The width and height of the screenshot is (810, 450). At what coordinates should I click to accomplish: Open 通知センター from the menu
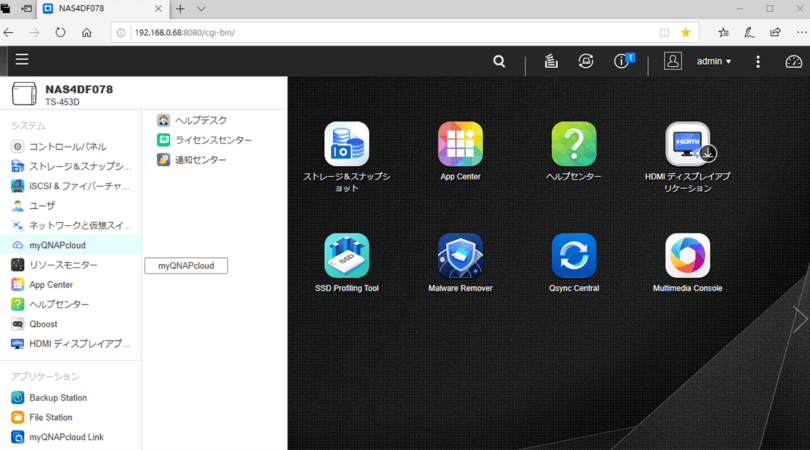click(x=200, y=160)
